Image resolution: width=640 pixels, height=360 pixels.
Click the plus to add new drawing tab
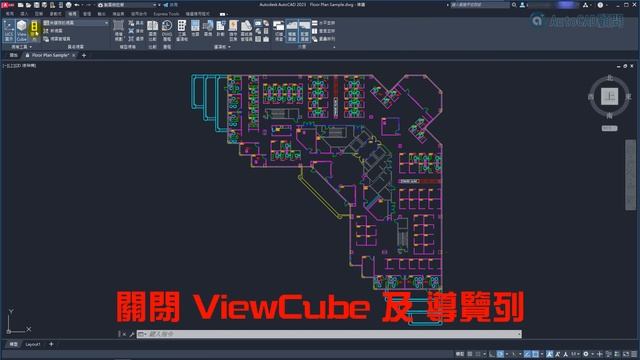pos(84,55)
